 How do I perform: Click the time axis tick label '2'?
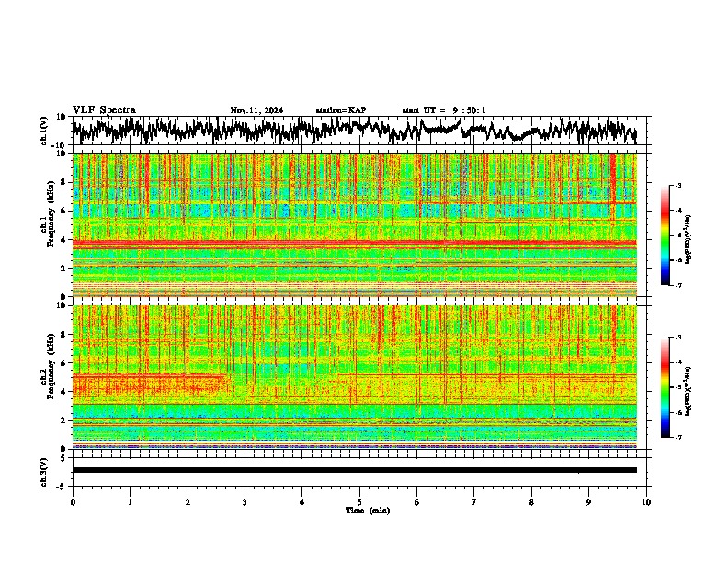coord(188,502)
